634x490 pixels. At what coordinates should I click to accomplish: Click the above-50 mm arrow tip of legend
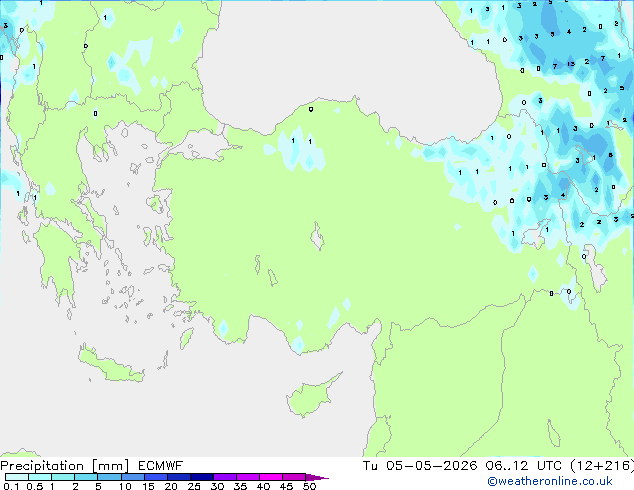(317, 477)
